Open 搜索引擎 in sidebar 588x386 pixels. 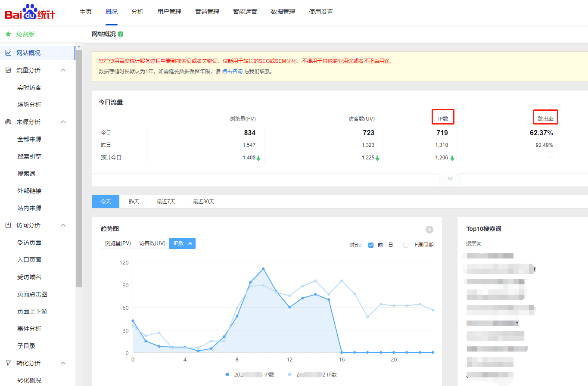click(x=29, y=156)
